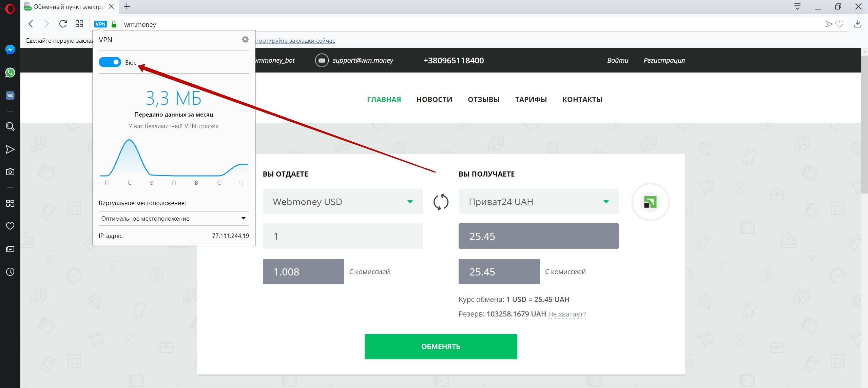Click VPN badge in address bar
The height and width of the screenshot is (388, 868).
tap(100, 24)
